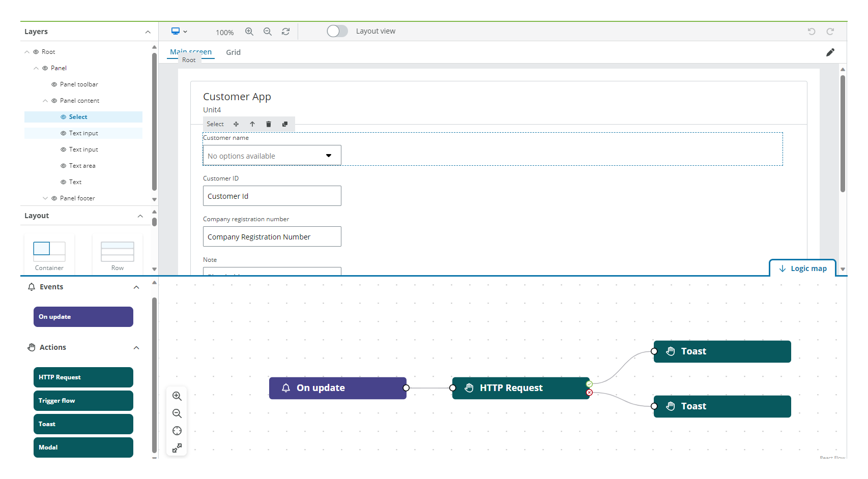Hide the Panel toolbar layer via eye icon
The height and width of the screenshot is (479, 868).
54,84
